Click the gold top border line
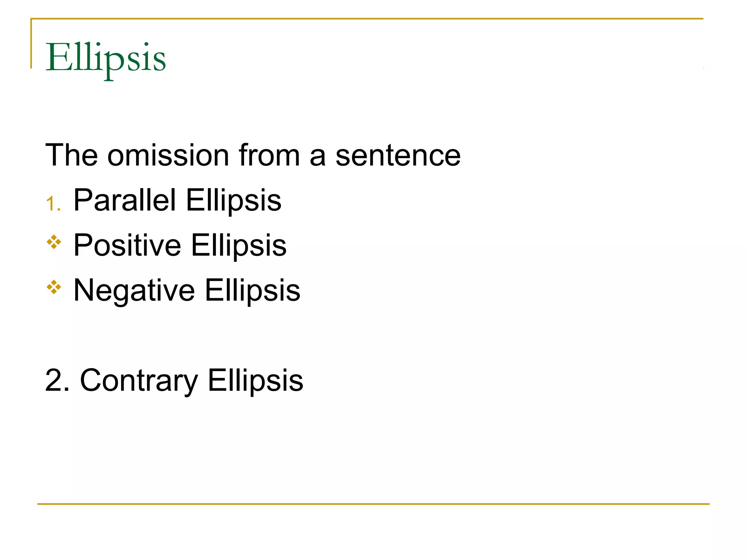 pyautogui.click(x=367, y=19)
